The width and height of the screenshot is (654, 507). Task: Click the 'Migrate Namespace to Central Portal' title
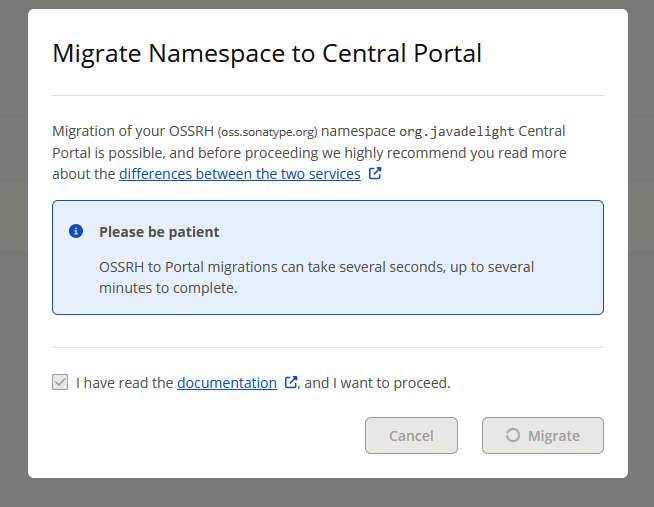pyautogui.click(x=267, y=53)
